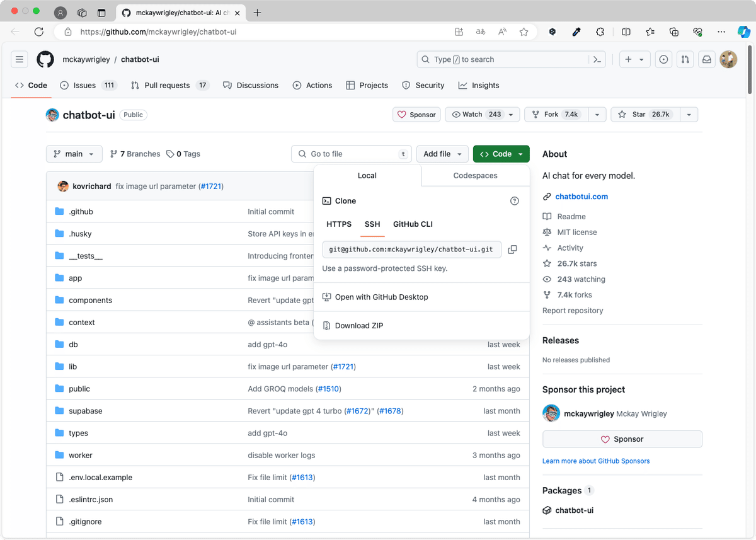Fork the repository with the Fork button
This screenshot has height=540, width=756.
tap(557, 115)
